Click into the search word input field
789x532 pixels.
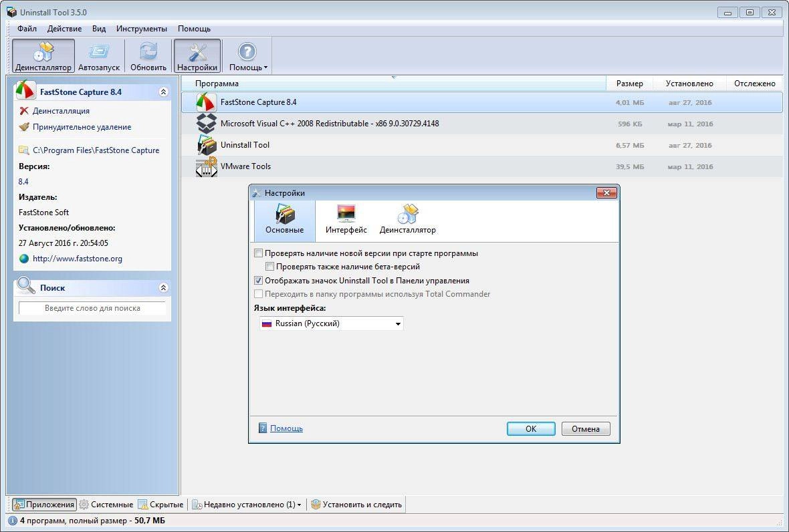(92, 308)
